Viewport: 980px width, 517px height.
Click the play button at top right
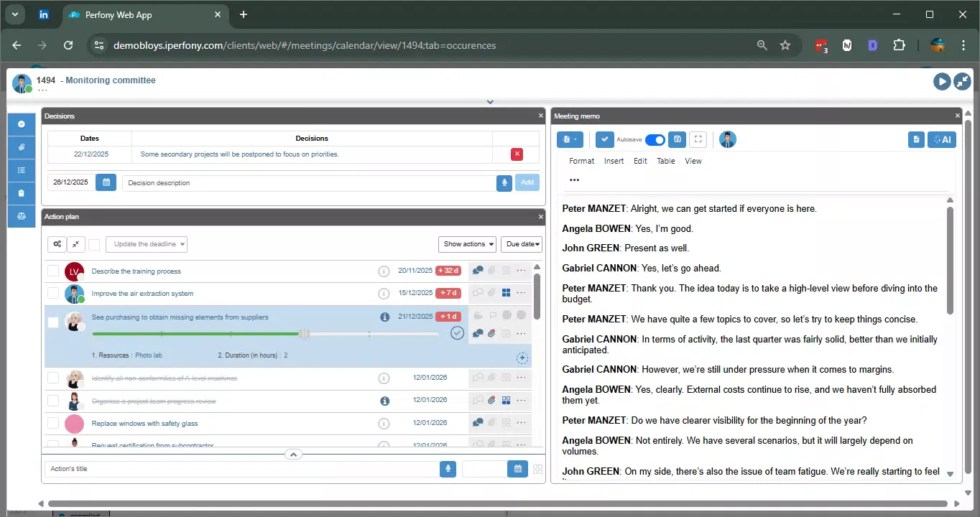(x=941, y=82)
